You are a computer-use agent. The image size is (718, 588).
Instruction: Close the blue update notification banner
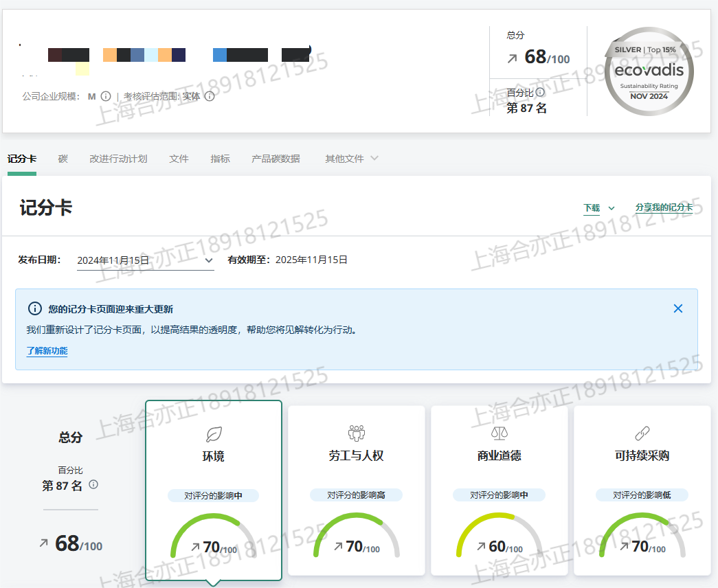677,308
